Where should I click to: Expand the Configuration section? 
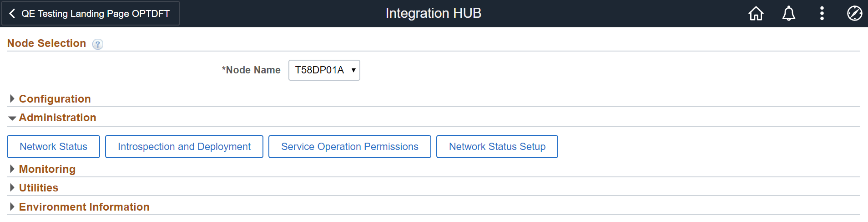[x=55, y=99]
